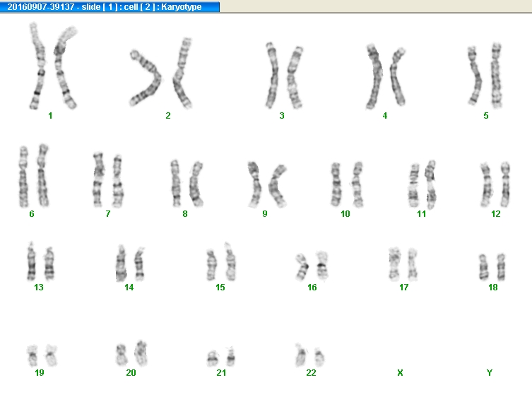Click the green 'X' chromosome label
532x409 pixels.
point(400,373)
